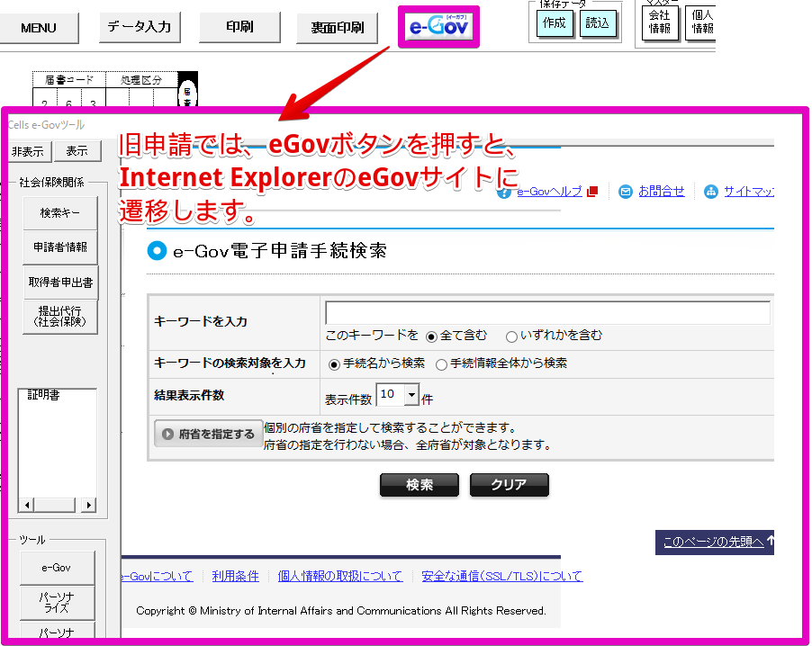Open the e-Gov help question mark icon
This screenshot has width=812, height=646.
pyautogui.click(x=503, y=193)
